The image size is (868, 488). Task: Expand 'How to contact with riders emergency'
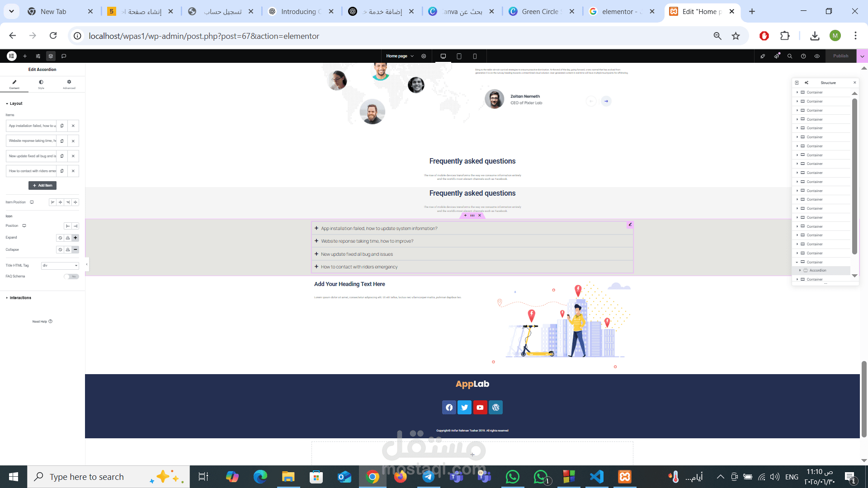(472, 267)
